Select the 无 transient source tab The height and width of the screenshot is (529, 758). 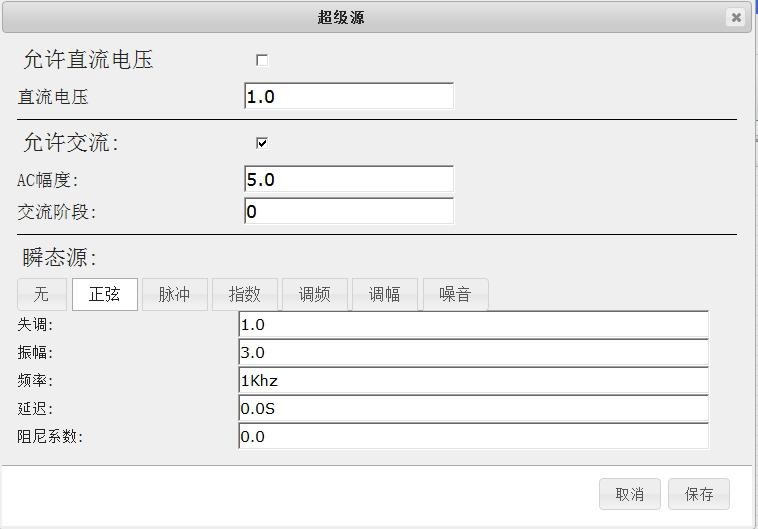point(42,294)
